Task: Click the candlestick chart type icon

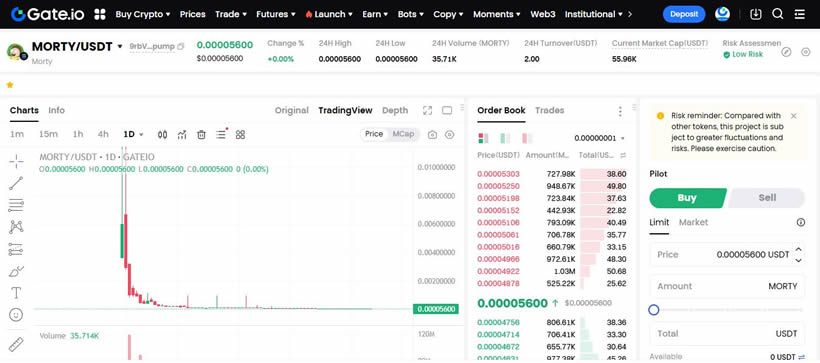Action: pyautogui.click(x=163, y=134)
